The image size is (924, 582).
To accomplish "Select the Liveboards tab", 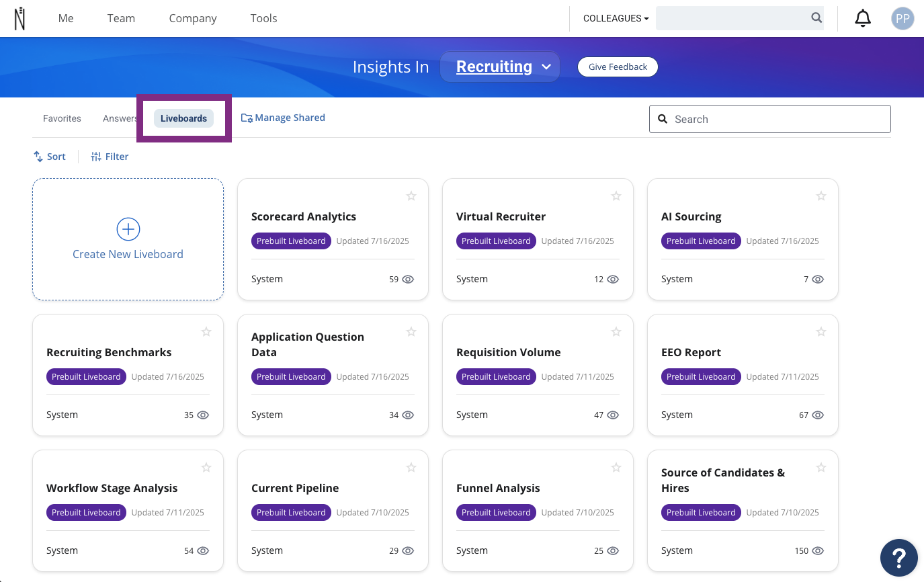I will point(183,118).
